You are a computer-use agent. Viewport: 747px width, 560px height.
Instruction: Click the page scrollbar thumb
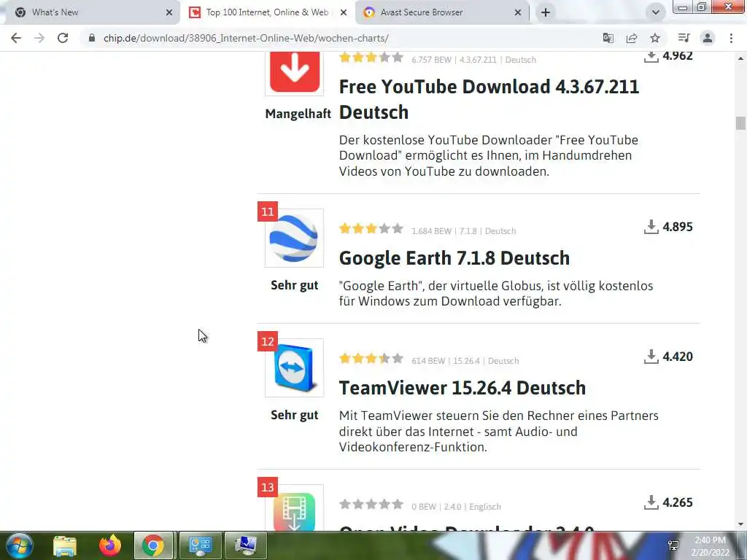click(x=740, y=122)
